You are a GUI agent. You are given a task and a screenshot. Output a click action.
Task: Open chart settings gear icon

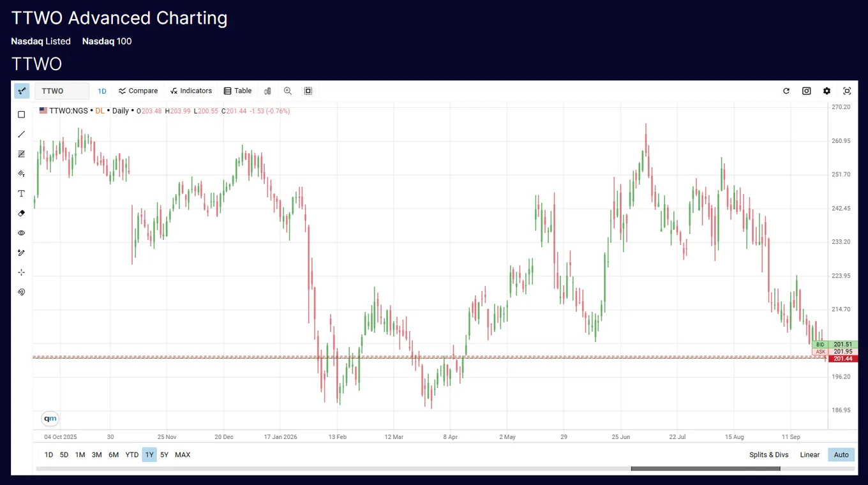coord(827,91)
